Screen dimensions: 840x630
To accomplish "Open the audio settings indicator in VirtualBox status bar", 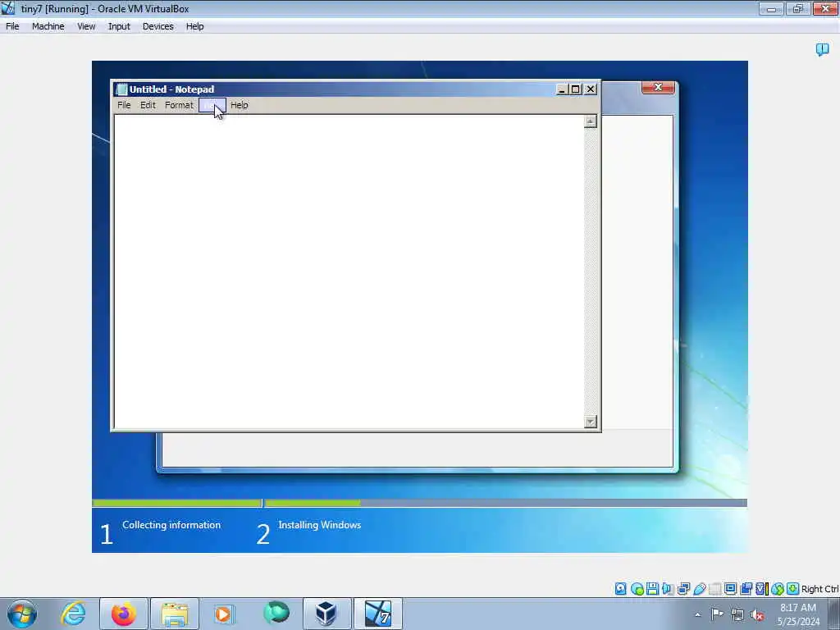I will 668,589.
